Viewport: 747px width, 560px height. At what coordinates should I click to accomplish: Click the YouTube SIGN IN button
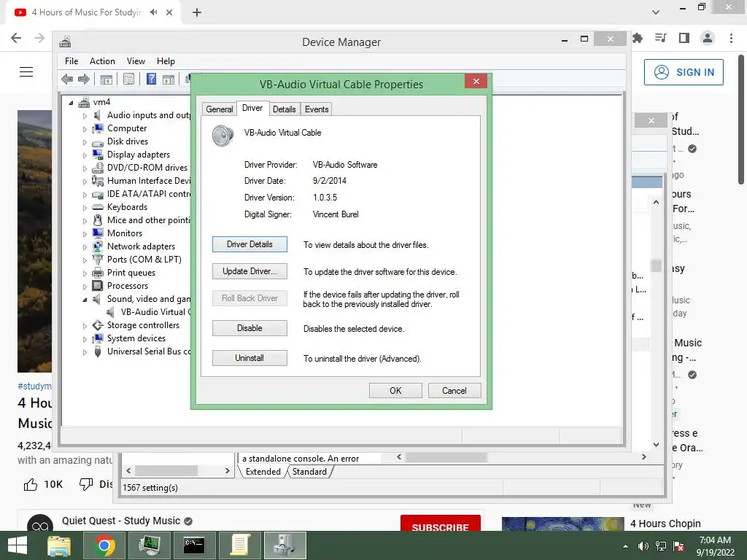coord(684,72)
